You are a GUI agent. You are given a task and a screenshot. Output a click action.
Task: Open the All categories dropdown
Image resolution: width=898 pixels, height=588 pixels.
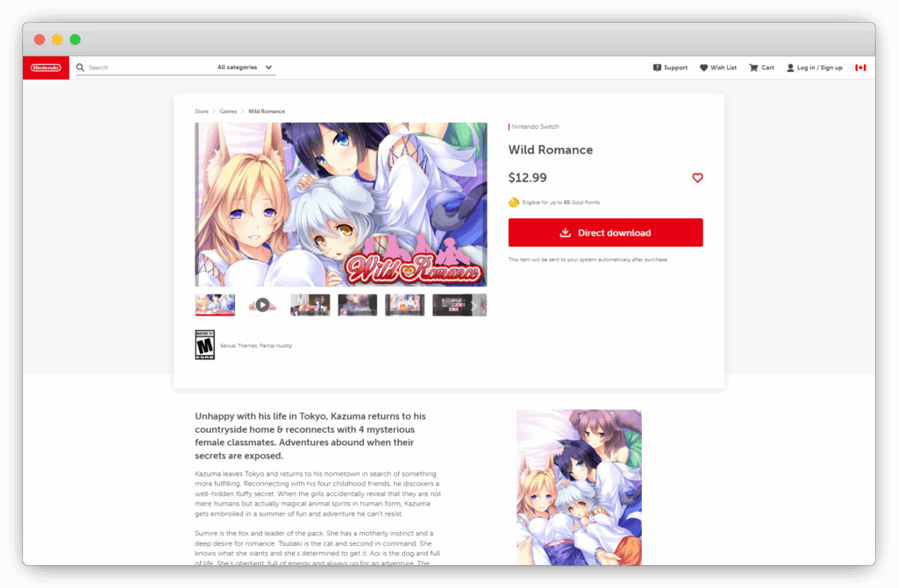tap(246, 67)
